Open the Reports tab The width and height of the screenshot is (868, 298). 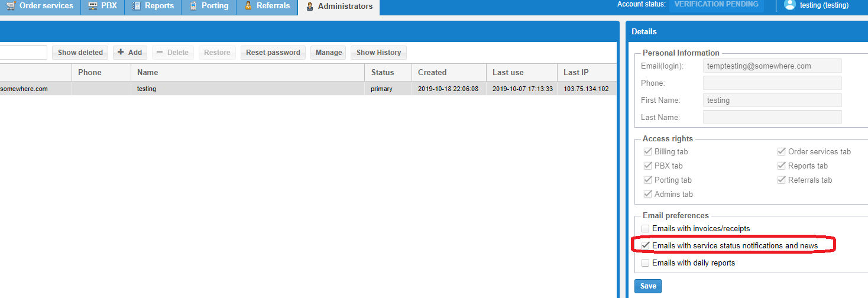[x=153, y=7]
